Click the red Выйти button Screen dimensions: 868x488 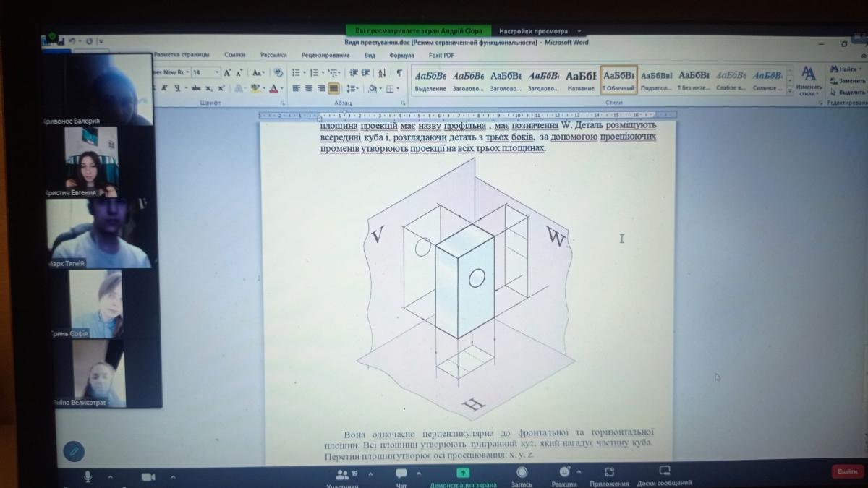(x=847, y=471)
